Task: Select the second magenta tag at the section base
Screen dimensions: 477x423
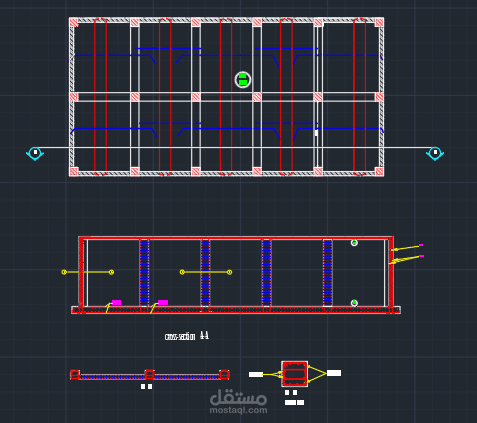Action: (x=163, y=302)
